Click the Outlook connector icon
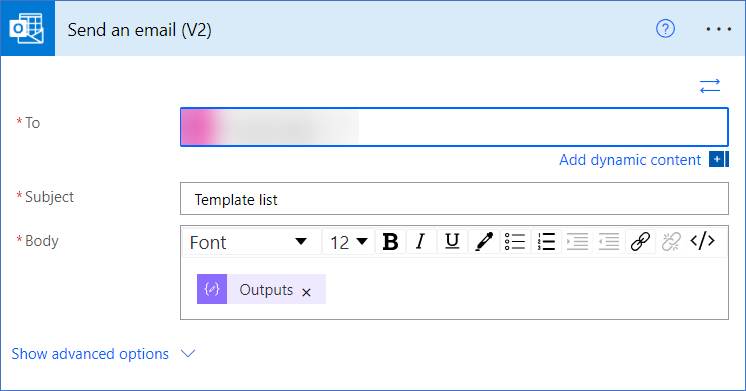 pyautogui.click(x=27, y=28)
